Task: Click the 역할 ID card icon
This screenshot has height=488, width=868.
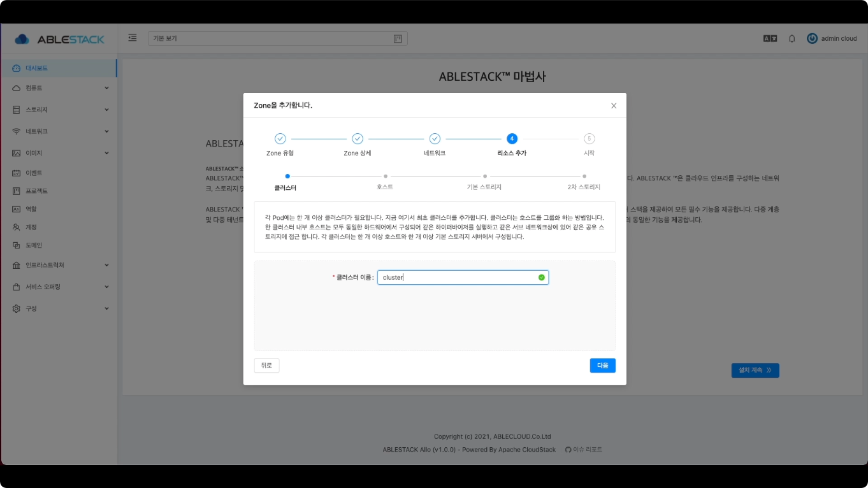Action: coord(17,209)
